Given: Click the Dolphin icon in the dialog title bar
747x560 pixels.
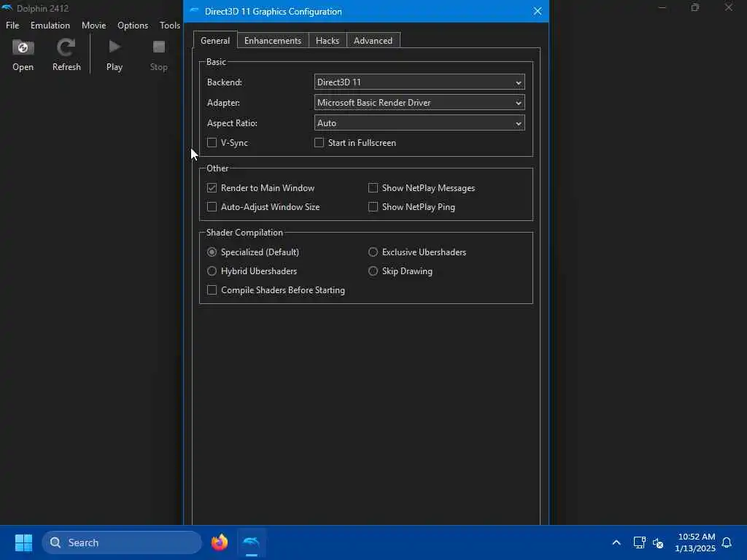Looking at the screenshot, I should tap(194, 10).
